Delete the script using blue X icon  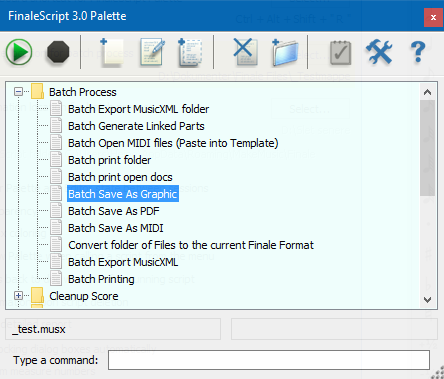245,52
